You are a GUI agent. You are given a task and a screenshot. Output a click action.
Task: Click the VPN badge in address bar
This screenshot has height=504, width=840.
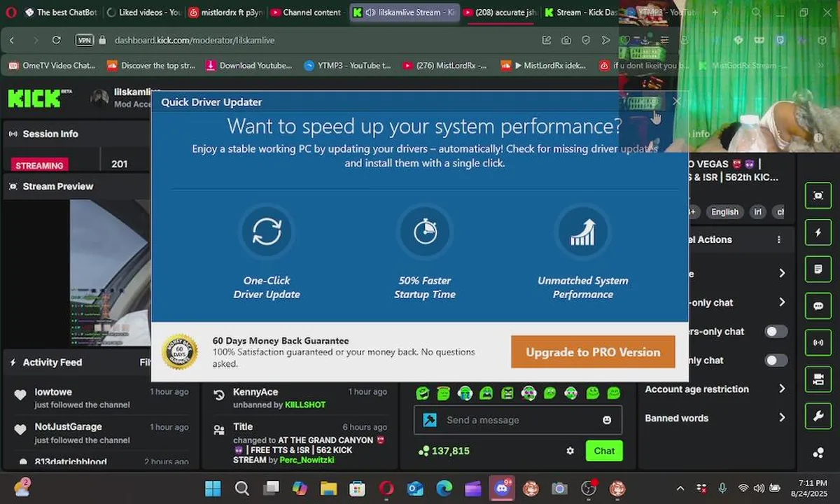pyautogui.click(x=84, y=41)
